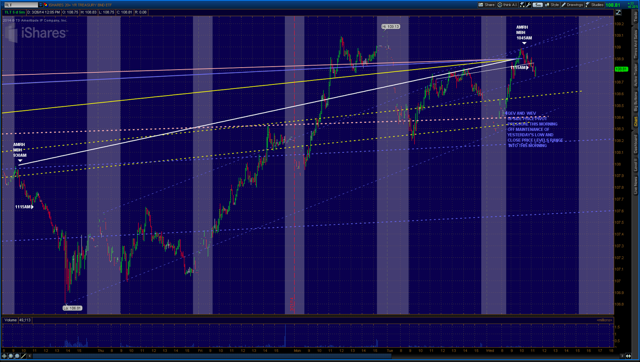Click the symbol entry field
Image resolution: width=640 pixels, height=362 pixels.
21,5
